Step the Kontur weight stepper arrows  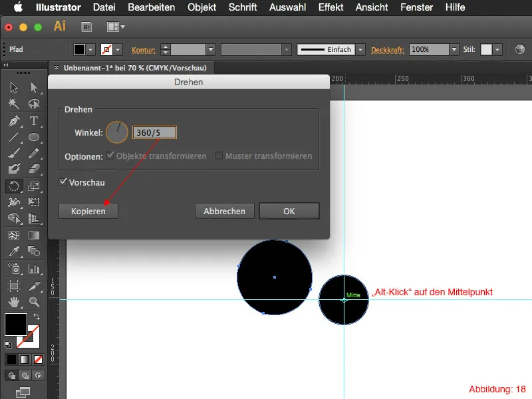click(165, 49)
